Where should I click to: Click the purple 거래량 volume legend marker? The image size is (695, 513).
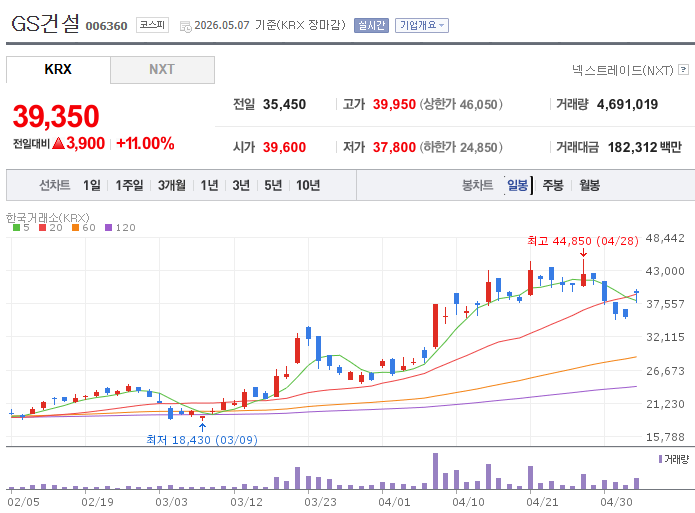click(x=660, y=459)
